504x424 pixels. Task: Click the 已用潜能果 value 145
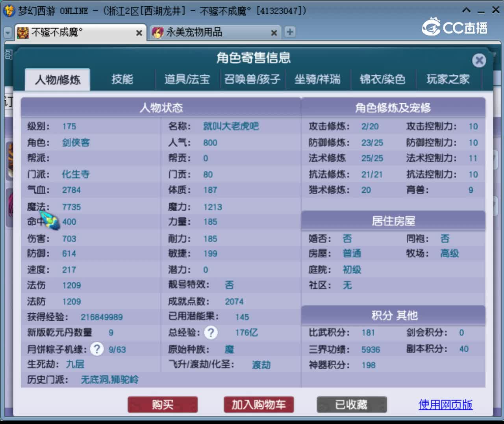tap(242, 317)
